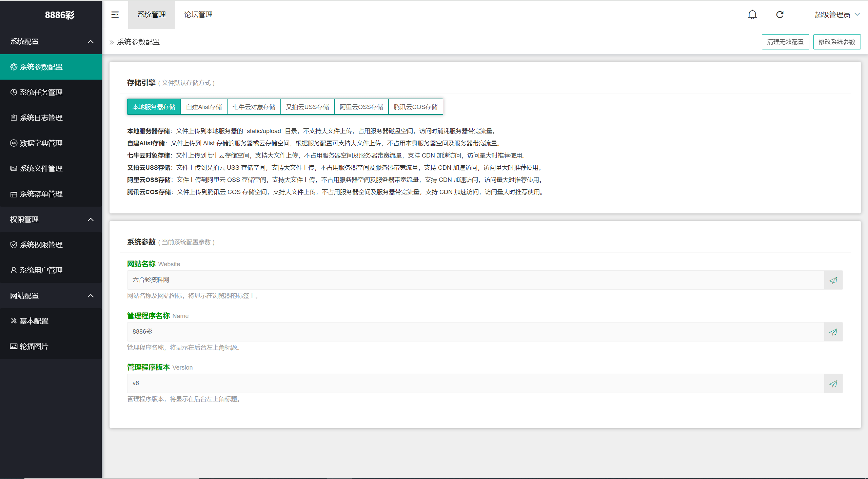Open 系统任务管理 from sidebar
Image resolution: width=868 pixels, height=479 pixels.
pyautogui.click(x=41, y=92)
